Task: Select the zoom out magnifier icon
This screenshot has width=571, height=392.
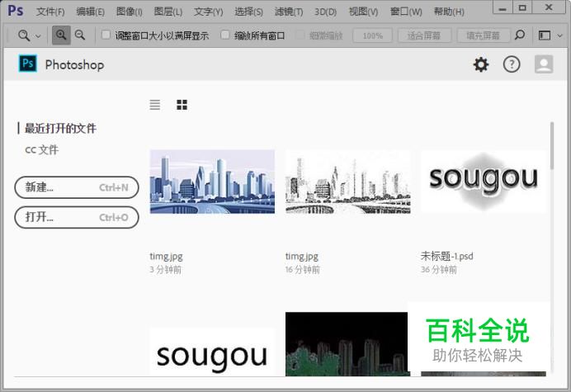Action: pyautogui.click(x=80, y=35)
